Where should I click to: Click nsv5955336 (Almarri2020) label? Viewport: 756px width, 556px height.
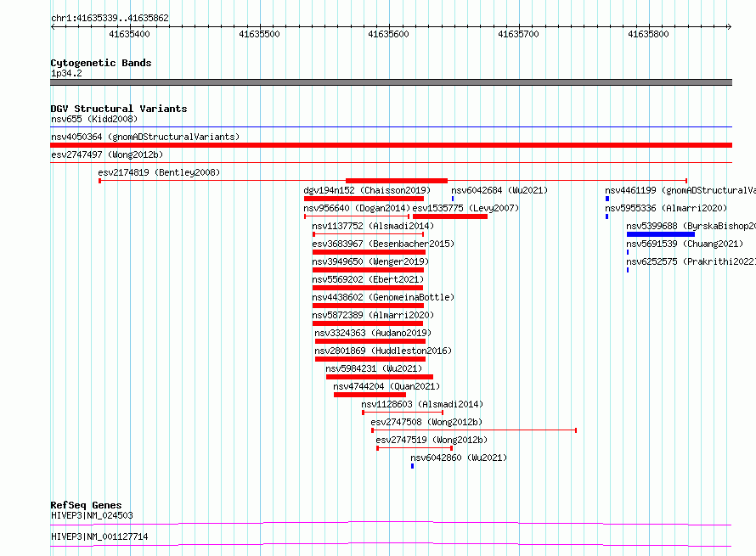click(x=666, y=208)
